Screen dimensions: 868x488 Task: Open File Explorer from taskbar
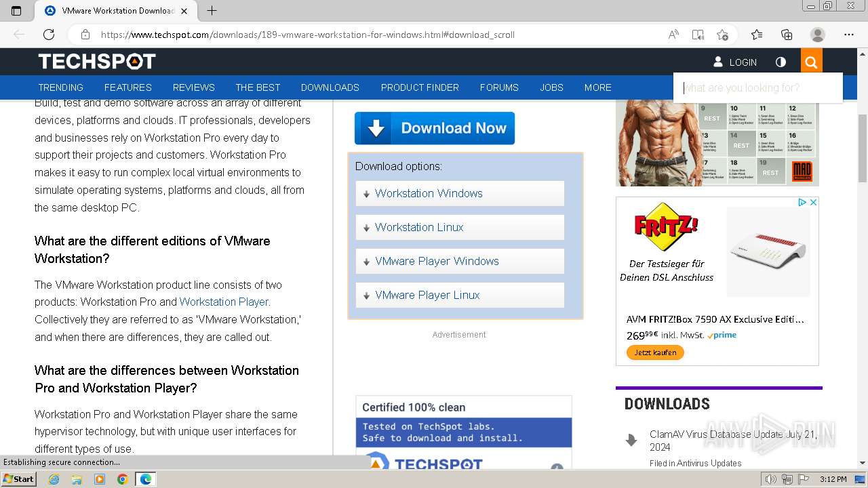(x=77, y=479)
